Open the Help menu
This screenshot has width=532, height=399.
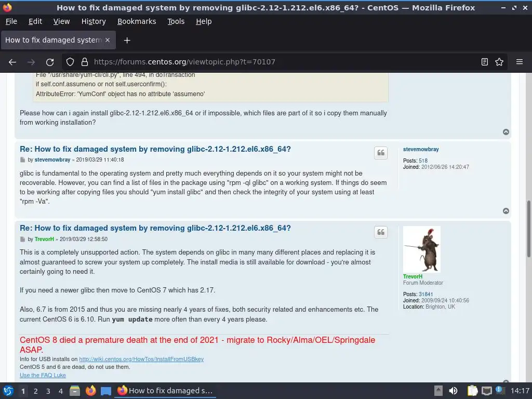pos(204,21)
